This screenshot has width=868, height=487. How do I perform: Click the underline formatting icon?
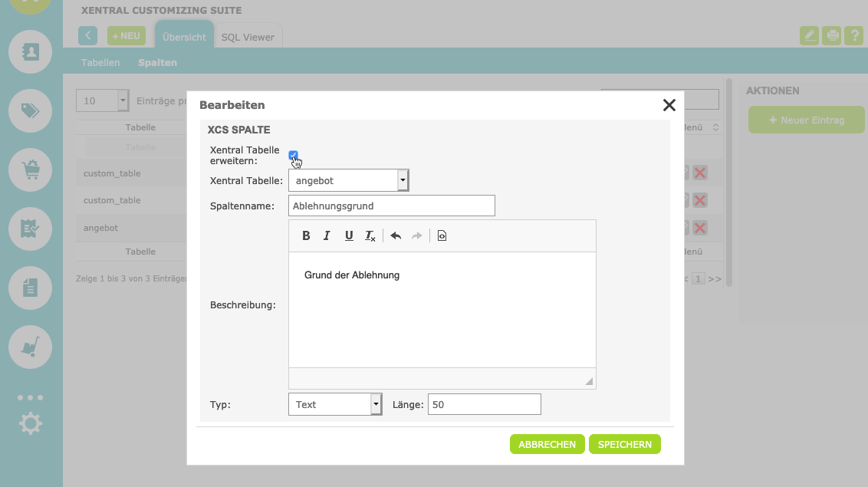(349, 235)
